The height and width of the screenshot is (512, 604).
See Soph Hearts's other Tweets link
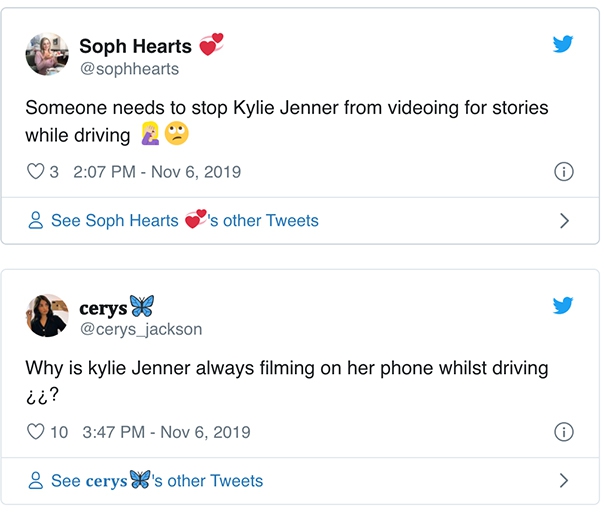click(185, 221)
